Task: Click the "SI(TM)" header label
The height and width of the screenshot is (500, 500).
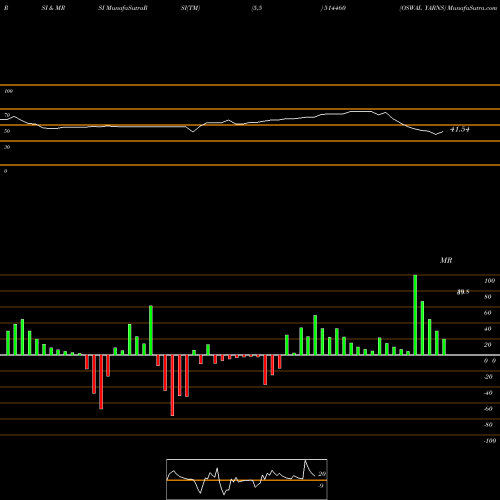Action: point(190,8)
